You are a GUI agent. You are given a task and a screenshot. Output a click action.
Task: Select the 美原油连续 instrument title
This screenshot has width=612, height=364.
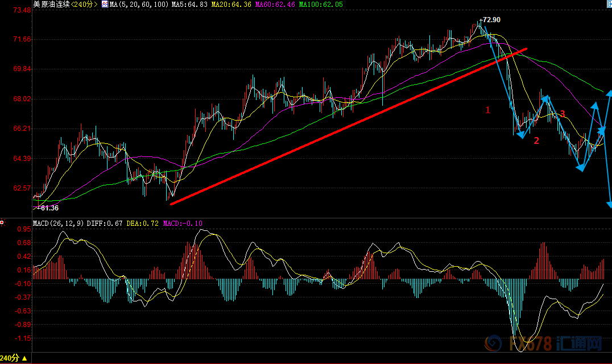click(51, 4)
